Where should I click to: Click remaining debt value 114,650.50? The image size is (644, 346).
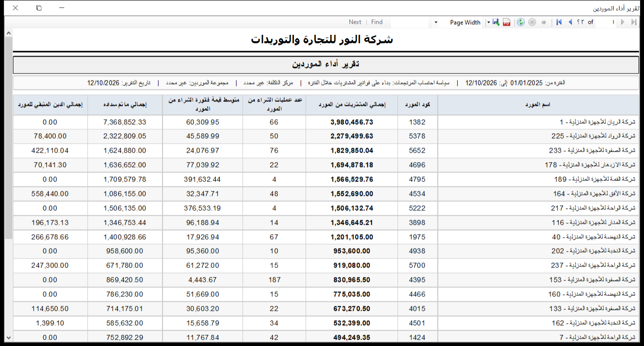tap(50, 308)
